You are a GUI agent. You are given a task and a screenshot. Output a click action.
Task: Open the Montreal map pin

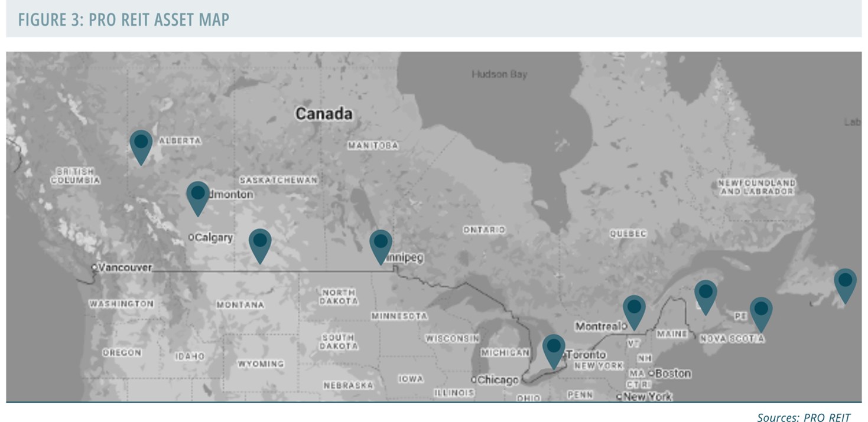point(634,310)
